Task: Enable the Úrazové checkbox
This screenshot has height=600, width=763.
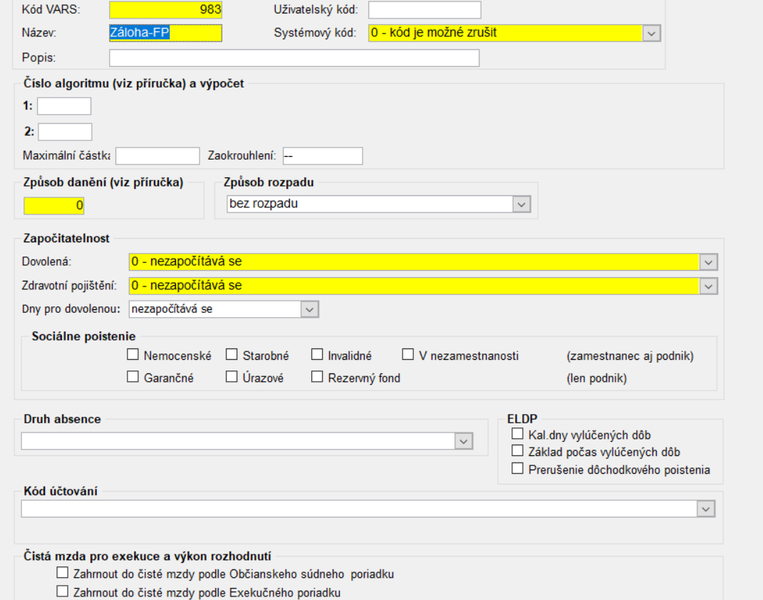Action: (x=232, y=377)
